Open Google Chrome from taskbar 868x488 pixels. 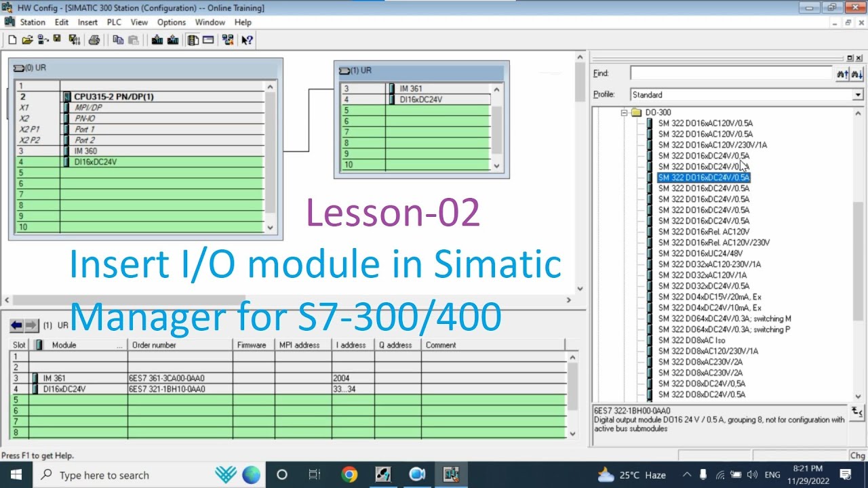pyautogui.click(x=349, y=474)
